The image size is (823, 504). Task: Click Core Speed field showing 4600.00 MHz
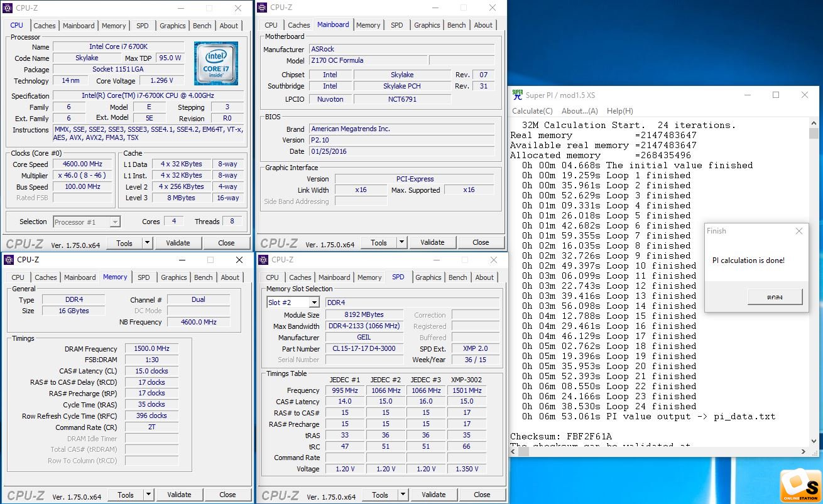pos(82,164)
